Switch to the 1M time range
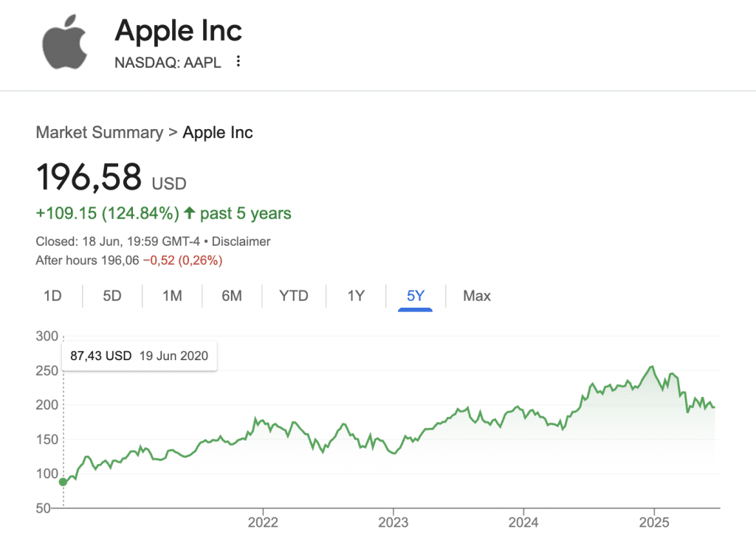The height and width of the screenshot is (546, 756). click(x=172, y=296)
